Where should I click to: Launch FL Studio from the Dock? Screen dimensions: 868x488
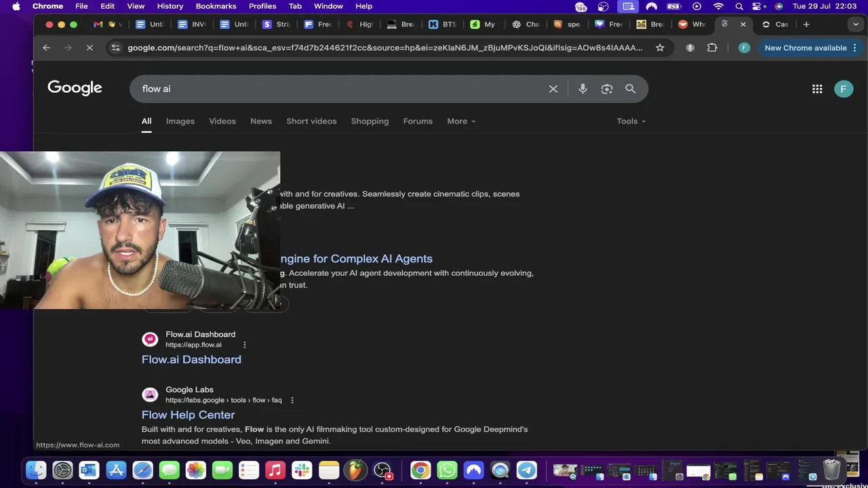tap(355, 470)
